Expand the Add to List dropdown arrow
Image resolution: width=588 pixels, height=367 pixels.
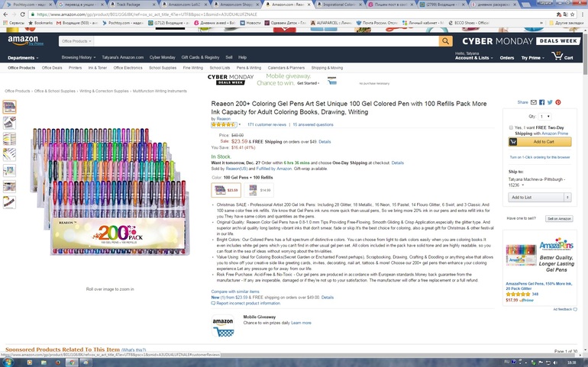click(x=567, y=197)
